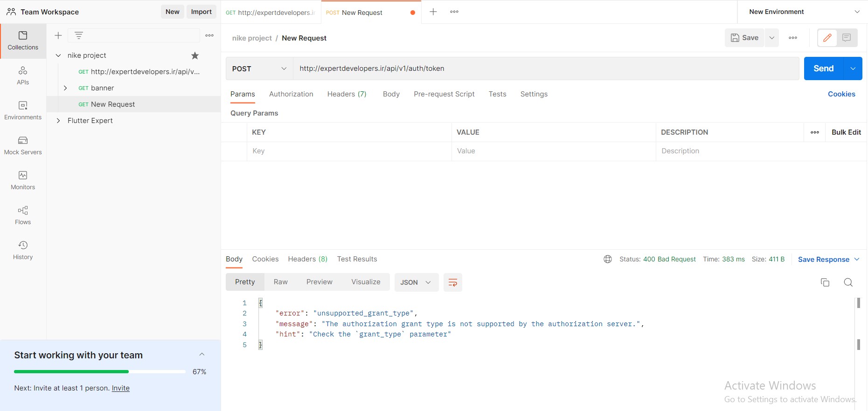The width and height of the screenshot is (868, 411).
Task: Click the Import button
Action: (201, 12)
